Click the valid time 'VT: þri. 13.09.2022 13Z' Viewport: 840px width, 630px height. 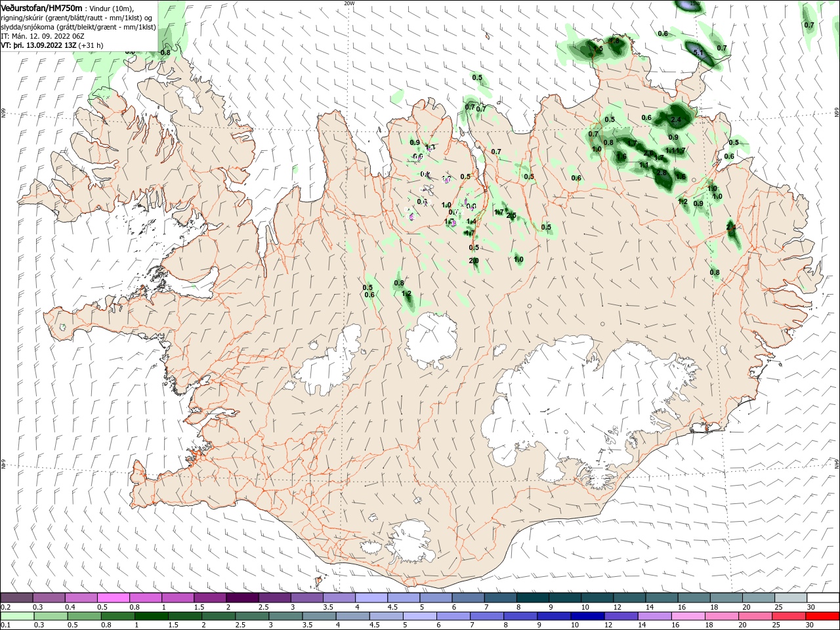tap(38, 45)
